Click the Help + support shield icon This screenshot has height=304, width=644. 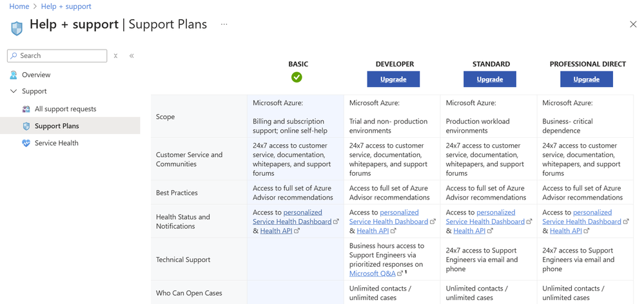[17, 28]
